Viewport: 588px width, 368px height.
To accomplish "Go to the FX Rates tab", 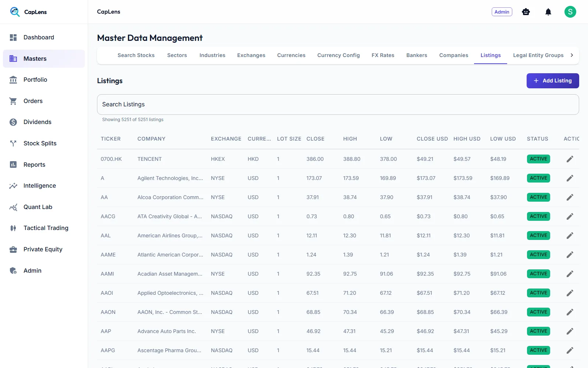I will coord(383,55).
